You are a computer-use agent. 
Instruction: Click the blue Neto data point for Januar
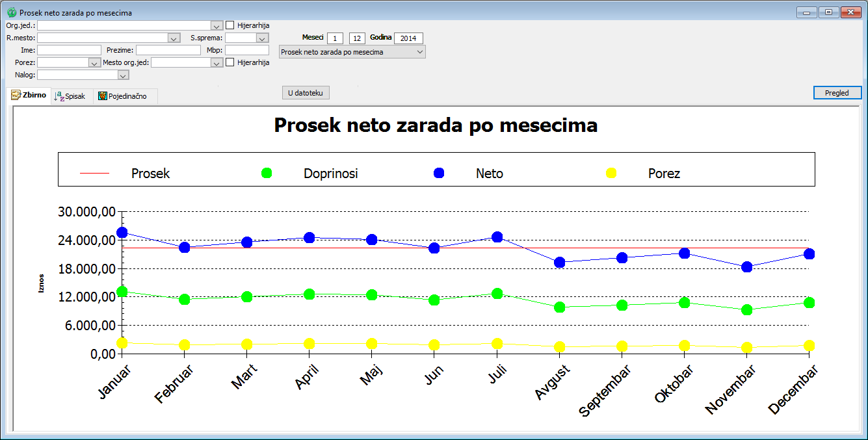122,232
